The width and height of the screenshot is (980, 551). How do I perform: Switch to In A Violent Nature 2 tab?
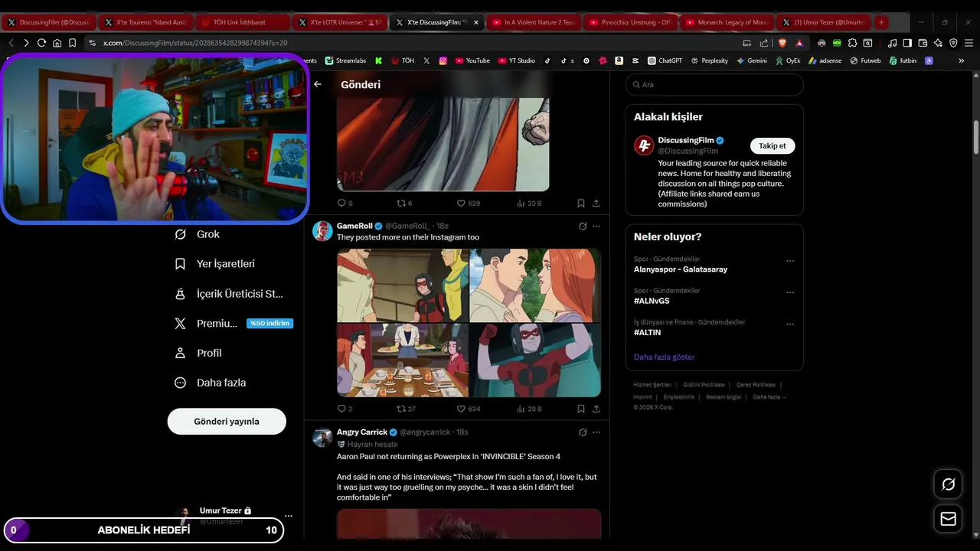click(x=533, y=22)
